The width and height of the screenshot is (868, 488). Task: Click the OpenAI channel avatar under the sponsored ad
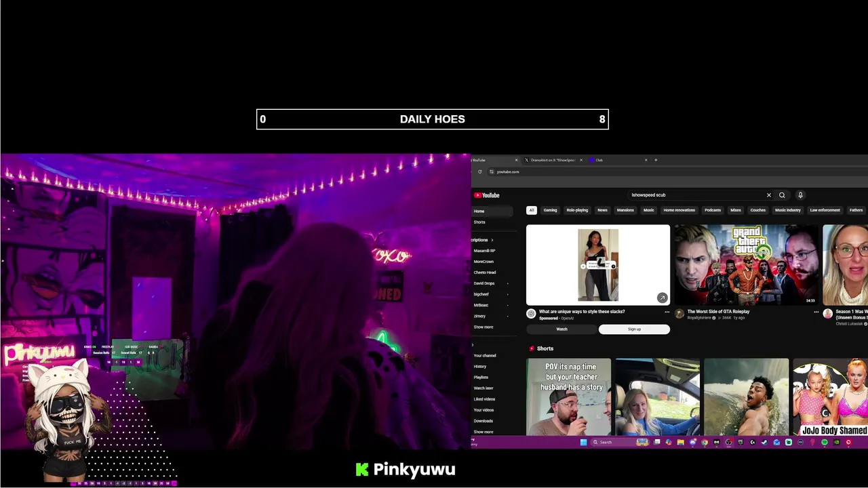coord(531,314)
